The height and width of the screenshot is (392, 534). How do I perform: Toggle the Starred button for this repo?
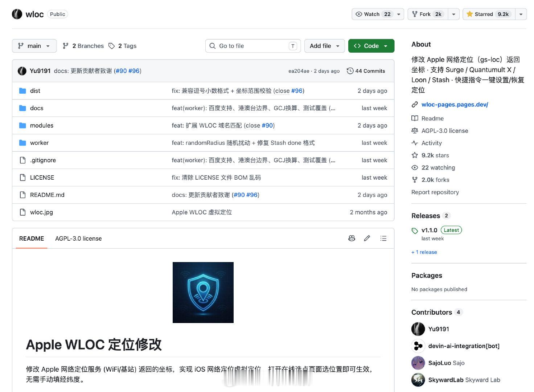click(x=489, y=14)
